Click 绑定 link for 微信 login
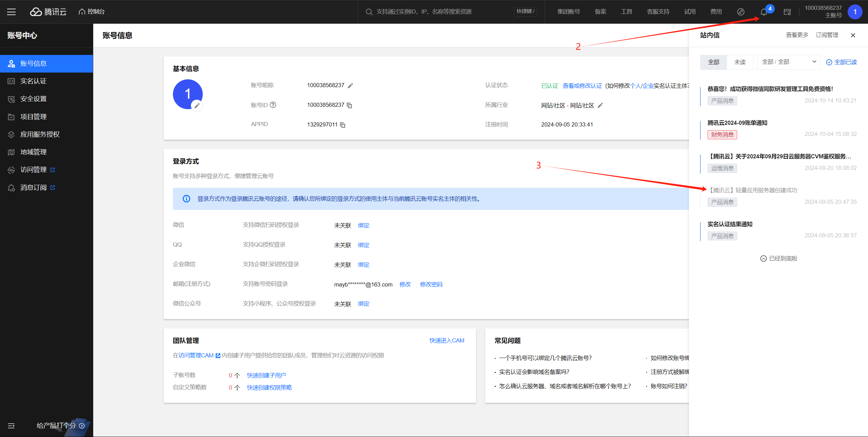 pos(363,225)
